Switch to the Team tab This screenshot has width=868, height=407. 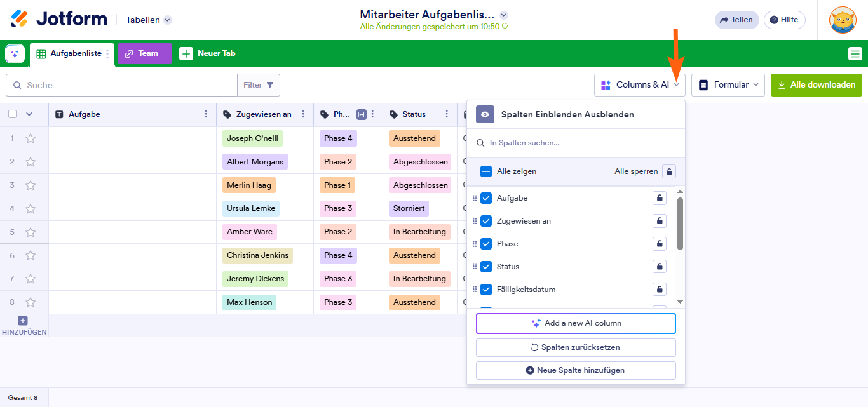coord(144,53)
